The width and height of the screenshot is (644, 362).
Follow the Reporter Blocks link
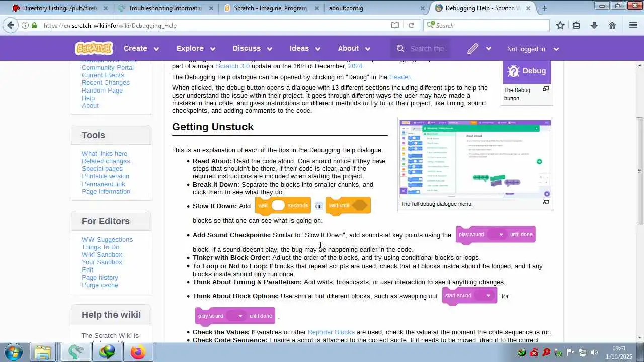[331, 332]
